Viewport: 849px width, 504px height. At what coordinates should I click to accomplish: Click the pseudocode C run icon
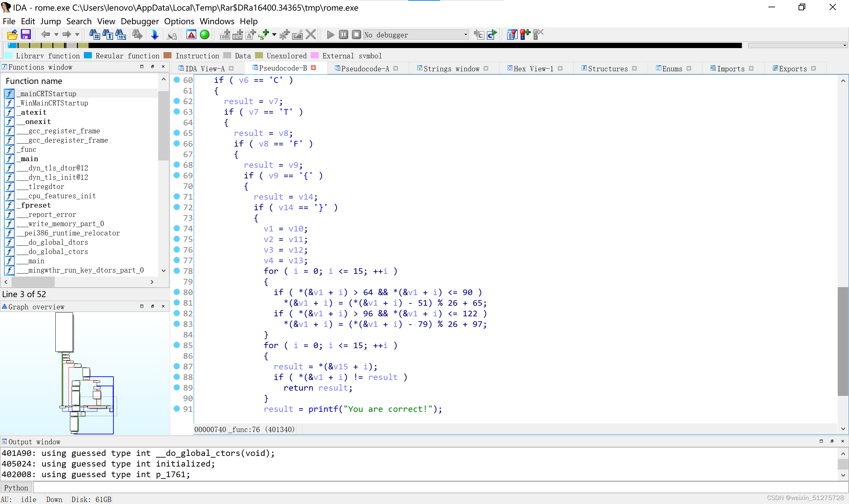[492, 34]
